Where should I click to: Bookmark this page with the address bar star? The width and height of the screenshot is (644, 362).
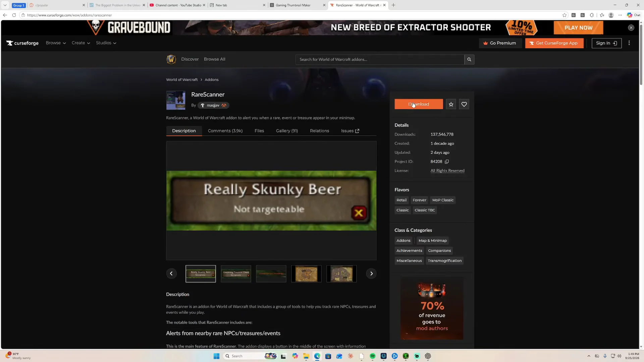[x=565, y=15]
